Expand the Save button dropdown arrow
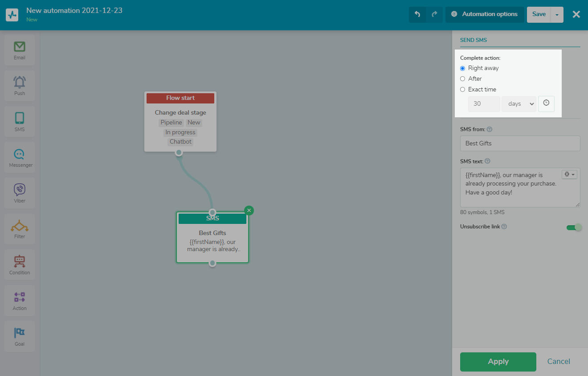 point(557,14)
